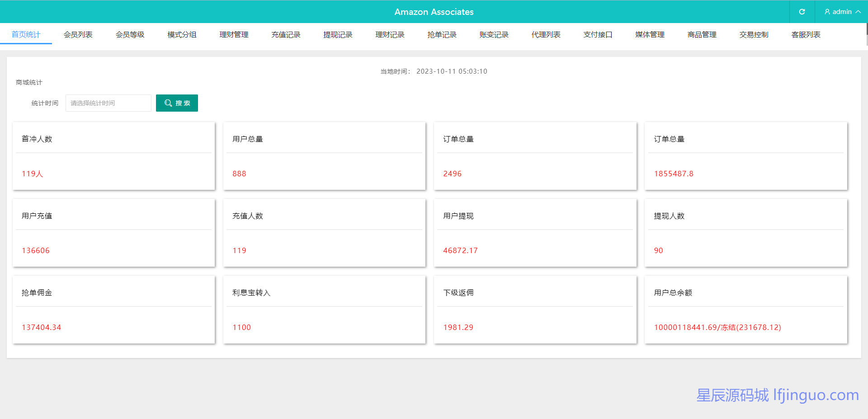868x419 pixels.
Task: Click the magnifier search button
Action: (x=177, y=103)
